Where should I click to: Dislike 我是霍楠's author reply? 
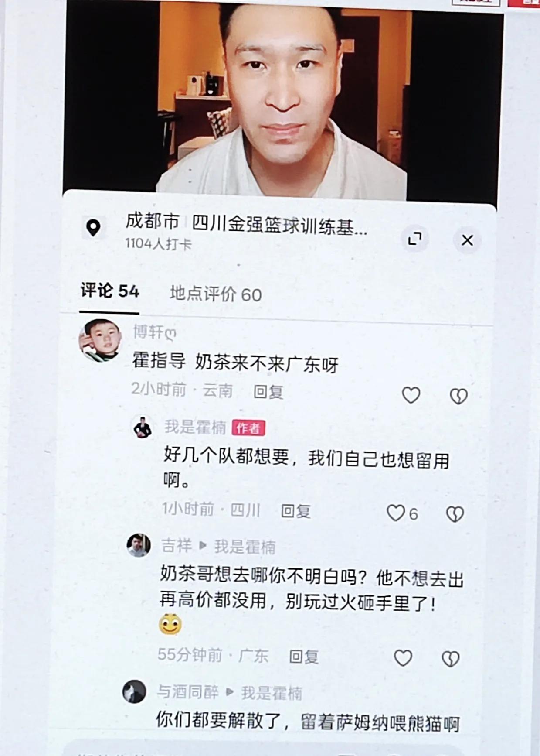[x=455, y=514]
